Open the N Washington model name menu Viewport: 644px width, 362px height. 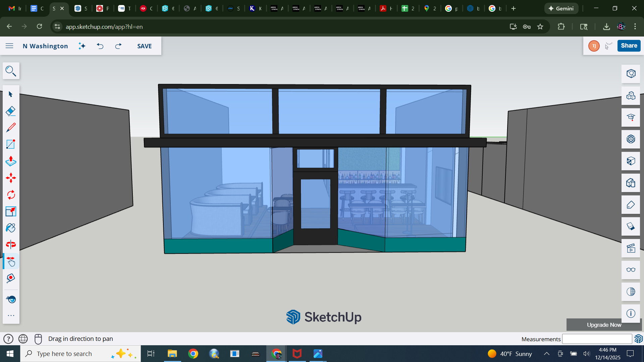45,46
